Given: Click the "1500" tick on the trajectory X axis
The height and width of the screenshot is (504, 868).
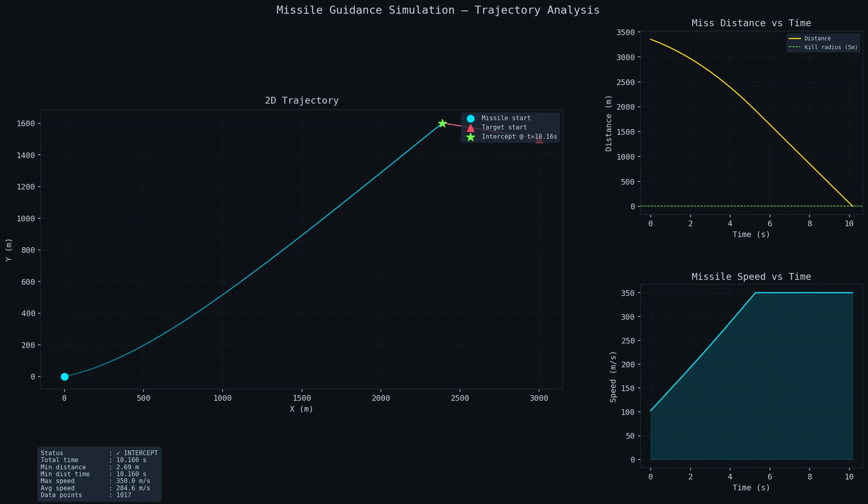Looking at the screenshot, I should [302, 398].
